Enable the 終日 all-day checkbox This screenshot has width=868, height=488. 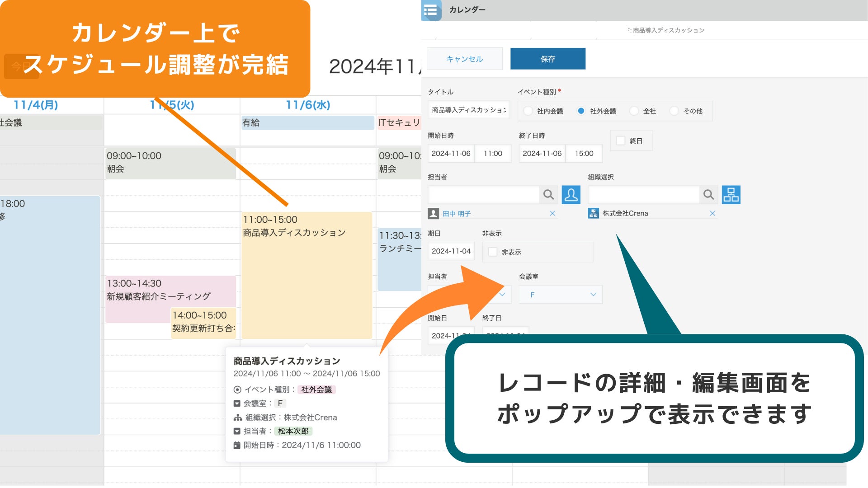621,141
